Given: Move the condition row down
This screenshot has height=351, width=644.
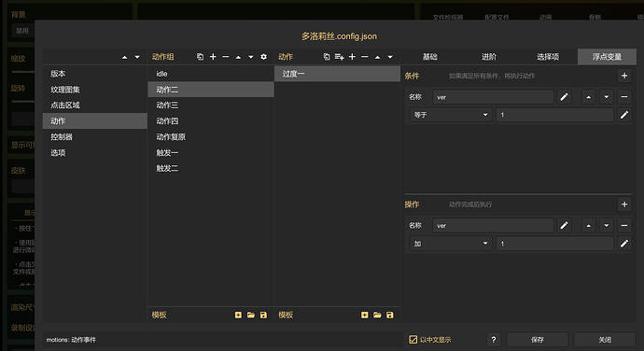Looking at the screenshot, I should pos(607,97).
